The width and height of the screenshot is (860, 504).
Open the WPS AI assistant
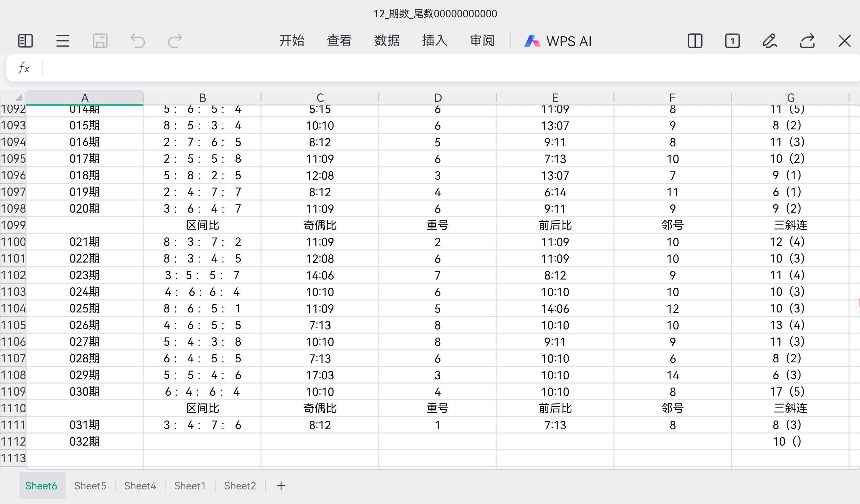pos(558,41)
